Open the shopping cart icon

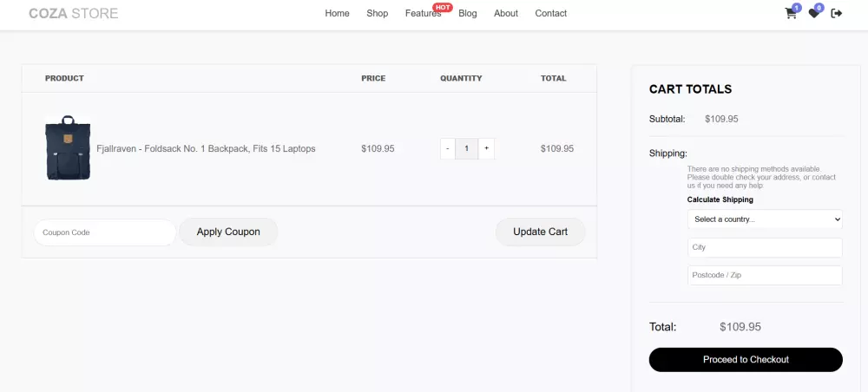791,13
